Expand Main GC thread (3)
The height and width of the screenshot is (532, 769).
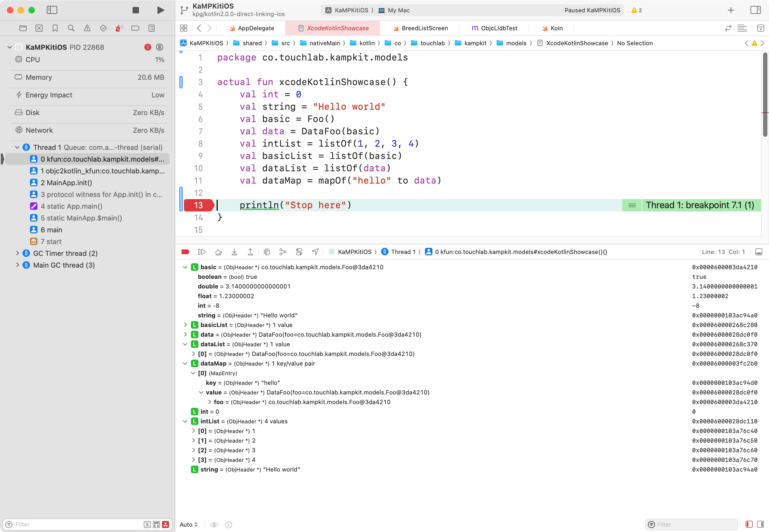[x=17, y=265]
